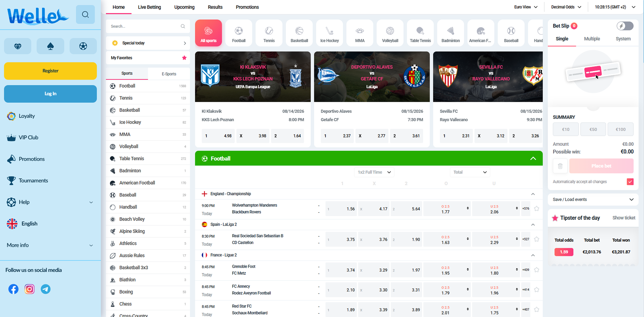Screen dimensions: 644x317
Task: Click the bet slip trash clear icon
Action: click(x=560, y=166)
